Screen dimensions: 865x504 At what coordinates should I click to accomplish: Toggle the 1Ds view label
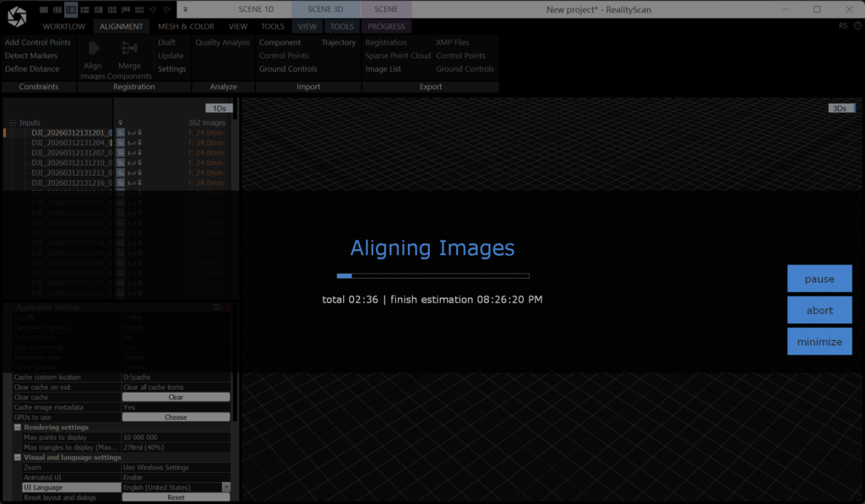click(x=219, y=108)
